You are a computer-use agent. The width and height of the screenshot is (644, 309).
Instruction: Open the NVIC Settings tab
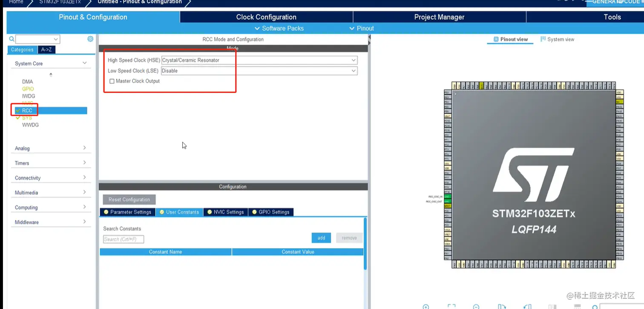coord(226,212)
